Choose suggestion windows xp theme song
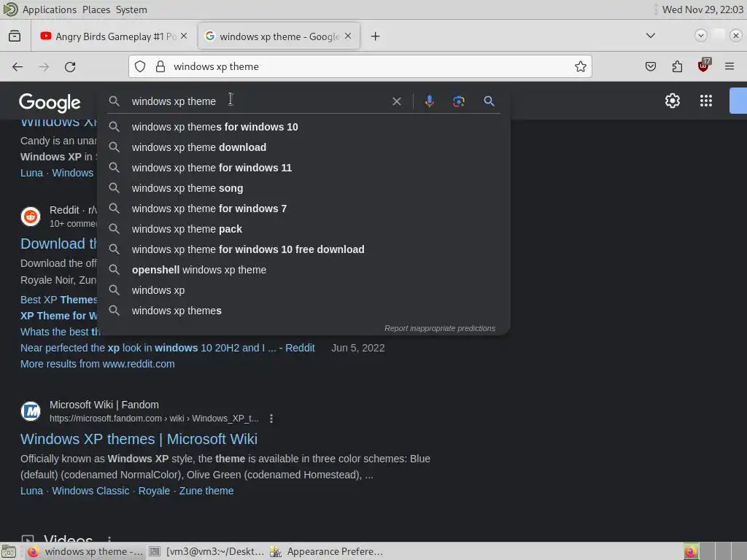This screenshot has height=560, width=747. point(303,188)
